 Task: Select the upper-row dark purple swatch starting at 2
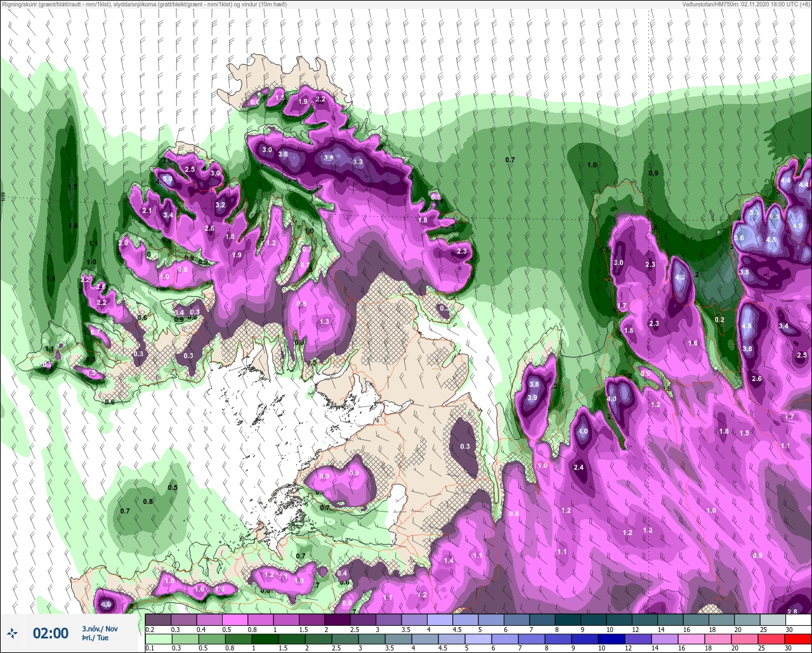point(337,619)
